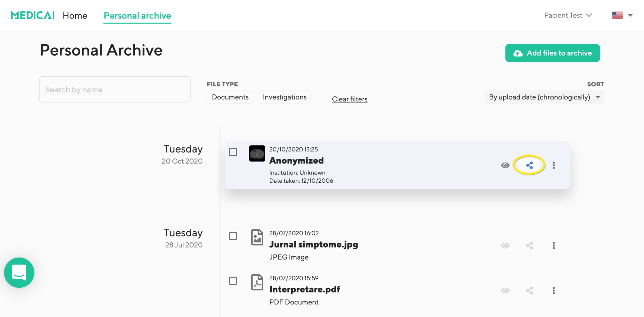644x317 pixels.
Task: Preview Jurnal simptome.jpg using eye icon
Action: 505,246
